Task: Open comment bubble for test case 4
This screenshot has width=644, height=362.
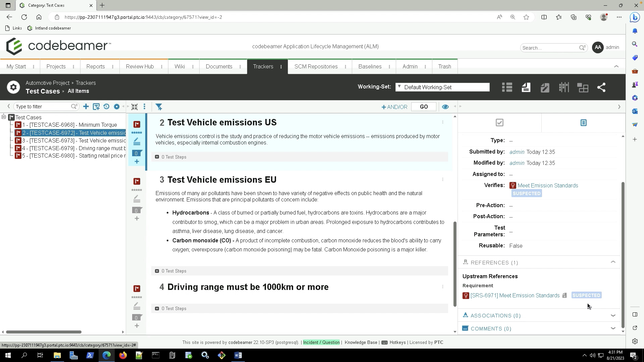Action: click(137, 317)
